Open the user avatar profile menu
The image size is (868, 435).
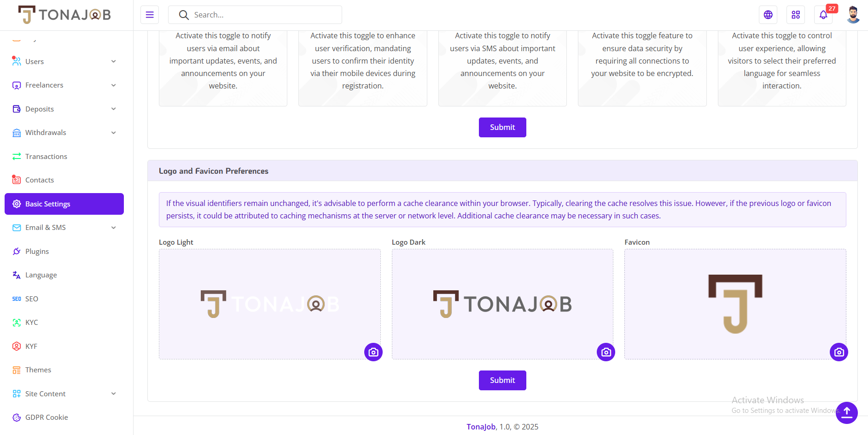(853, 15)
